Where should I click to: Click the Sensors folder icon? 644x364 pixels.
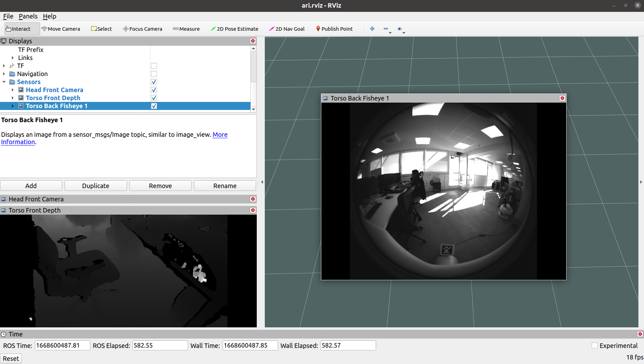tap(12, 82)
